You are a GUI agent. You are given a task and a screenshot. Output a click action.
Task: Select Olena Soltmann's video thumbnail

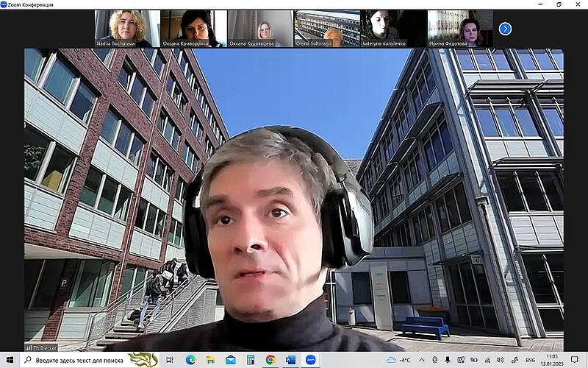327,29
